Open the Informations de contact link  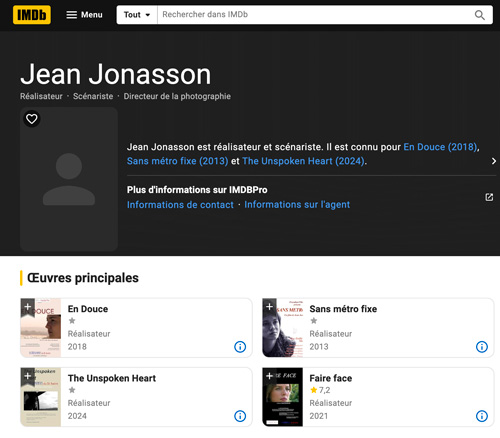(180, 205)
